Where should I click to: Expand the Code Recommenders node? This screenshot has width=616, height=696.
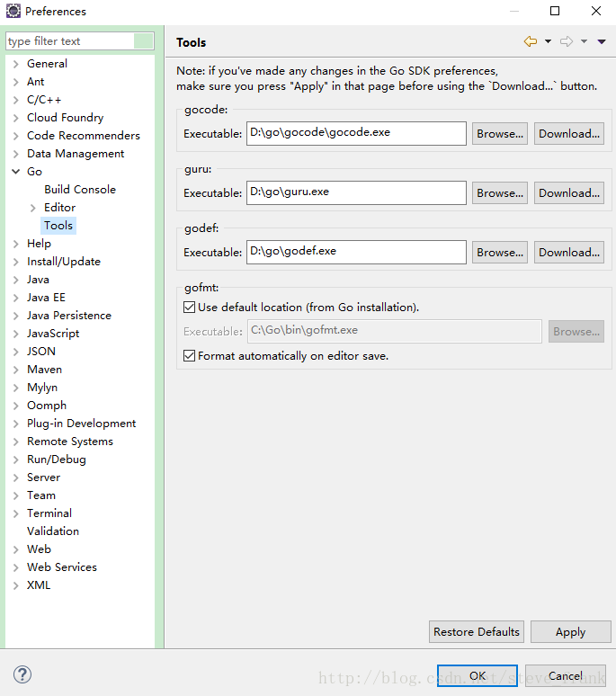pyautogui.click(x=16, y=136)
